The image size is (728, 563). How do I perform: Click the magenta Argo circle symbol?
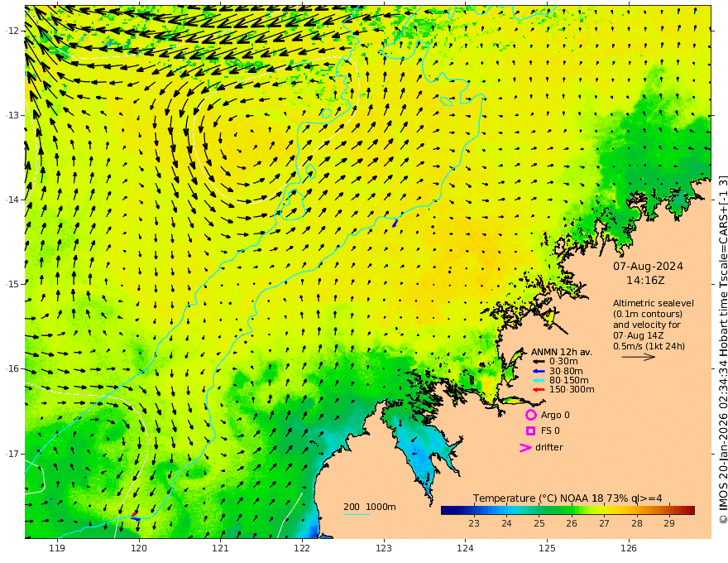(530, 415)
